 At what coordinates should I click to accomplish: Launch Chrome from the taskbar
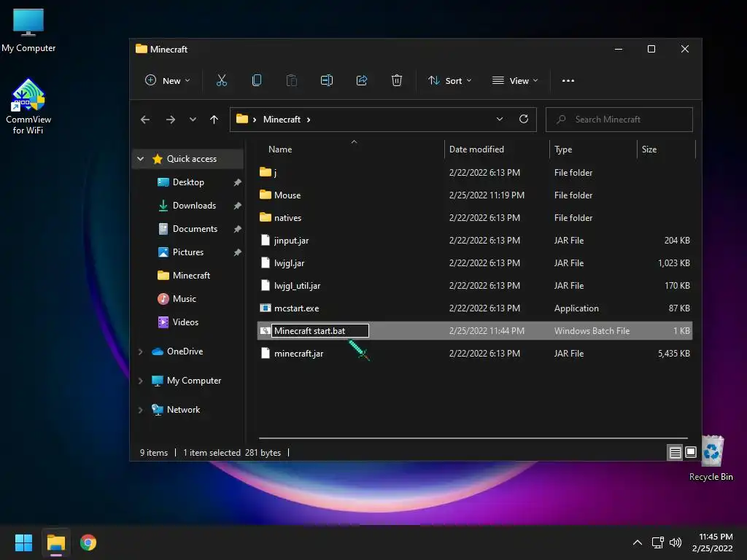coord(88,542)
